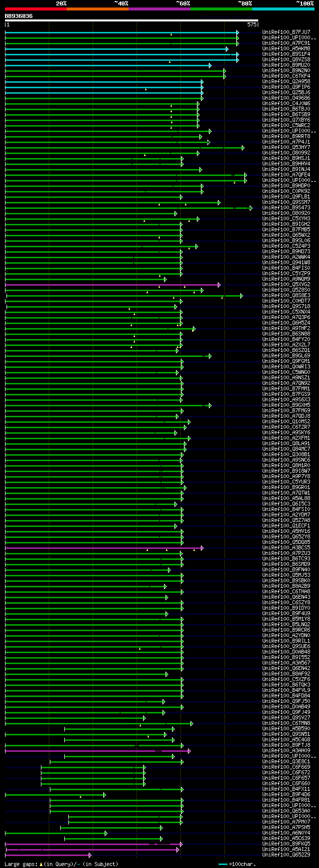Choose label UniRef100_B8AF92
The width and height of the screenshot is (319, 868).
pyautogui.click(x=286, y=674)
